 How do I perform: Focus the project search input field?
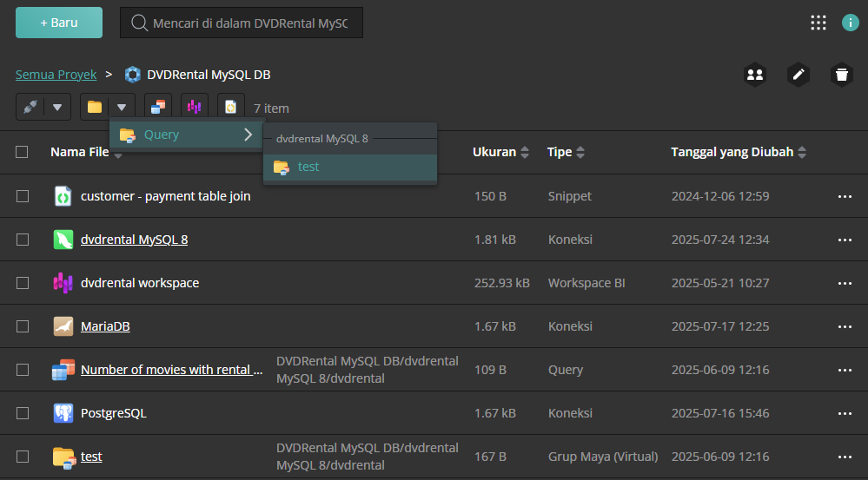tap(249, 23)
